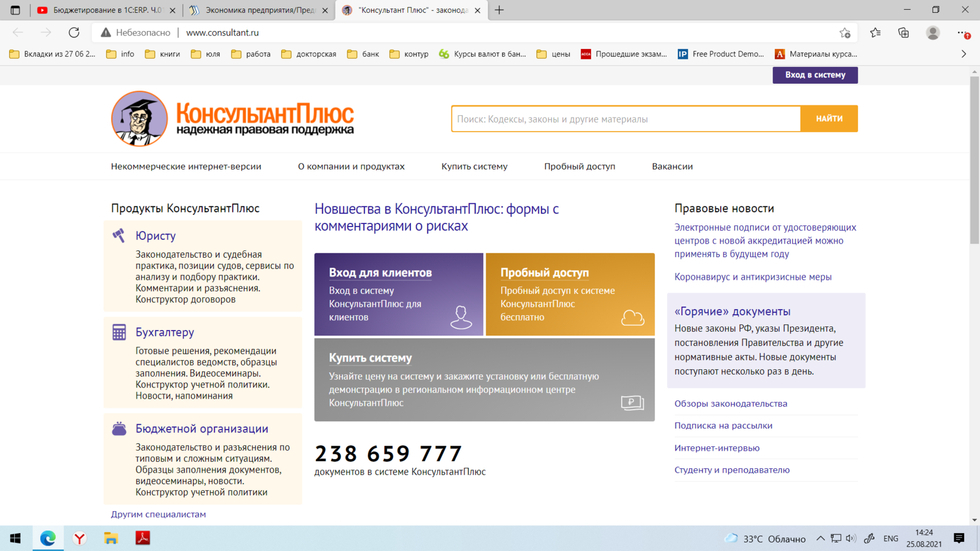Open Обзоры законодательства link
980x551 pixels.
coord(731,403)
